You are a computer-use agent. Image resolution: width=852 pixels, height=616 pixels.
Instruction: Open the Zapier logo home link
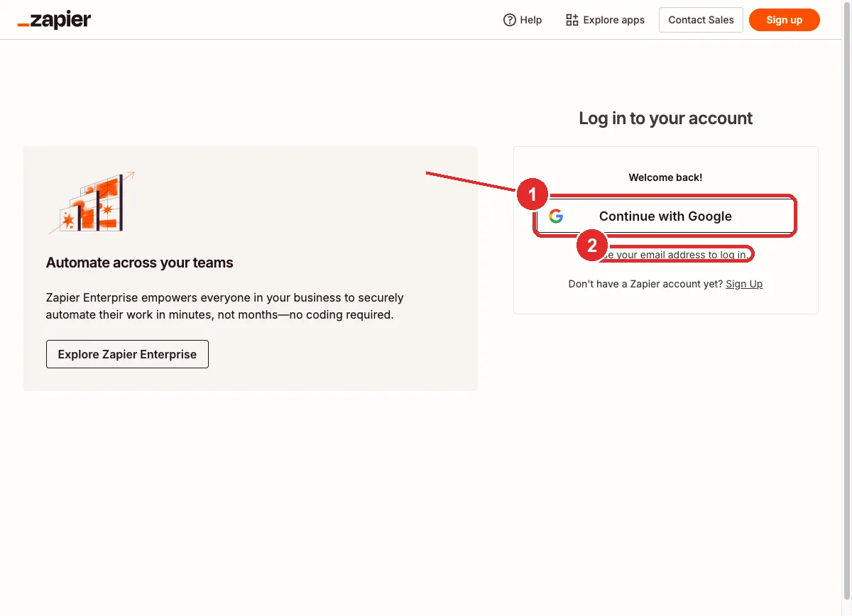coord(54,20)
